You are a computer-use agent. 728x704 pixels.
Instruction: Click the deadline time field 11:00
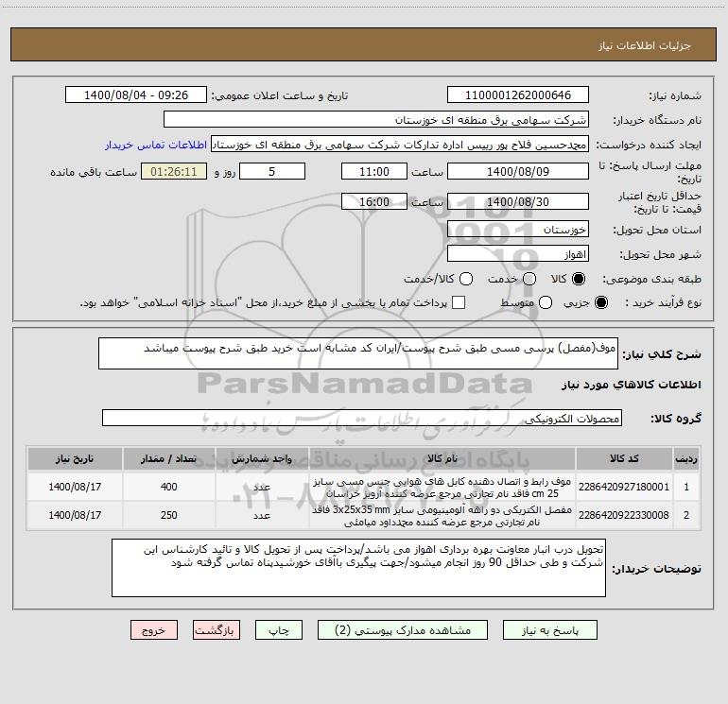tap(374, 171)
